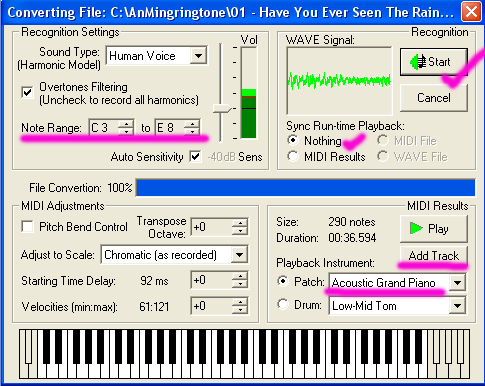Select the MIDI File radio button
Image resolution: width=485 pixels, height=386 pixels.
383,140
